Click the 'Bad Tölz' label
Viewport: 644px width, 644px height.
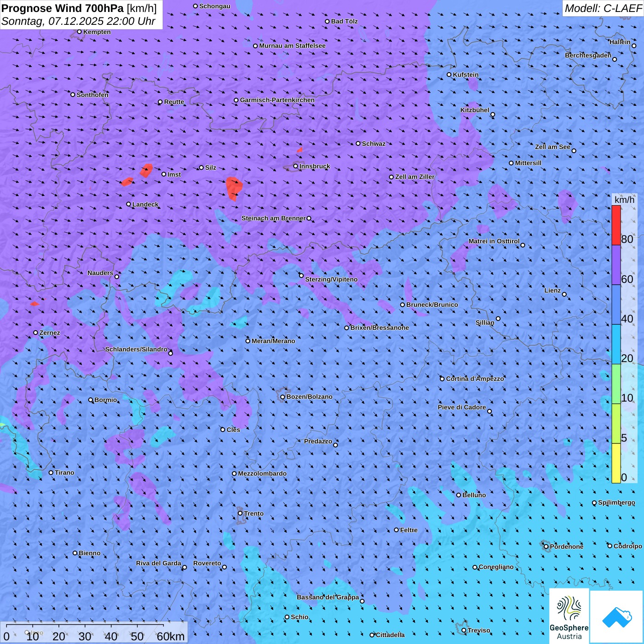tap(344, 21)
